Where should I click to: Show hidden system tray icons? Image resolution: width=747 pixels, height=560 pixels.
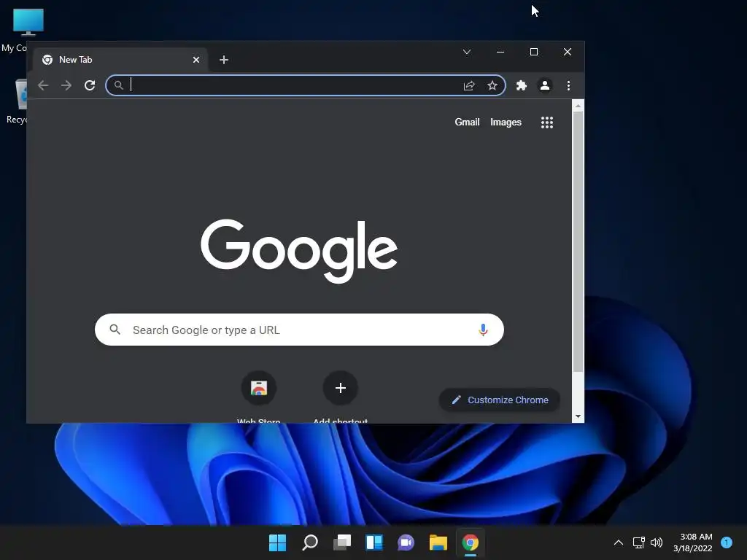tap(619, 542)
